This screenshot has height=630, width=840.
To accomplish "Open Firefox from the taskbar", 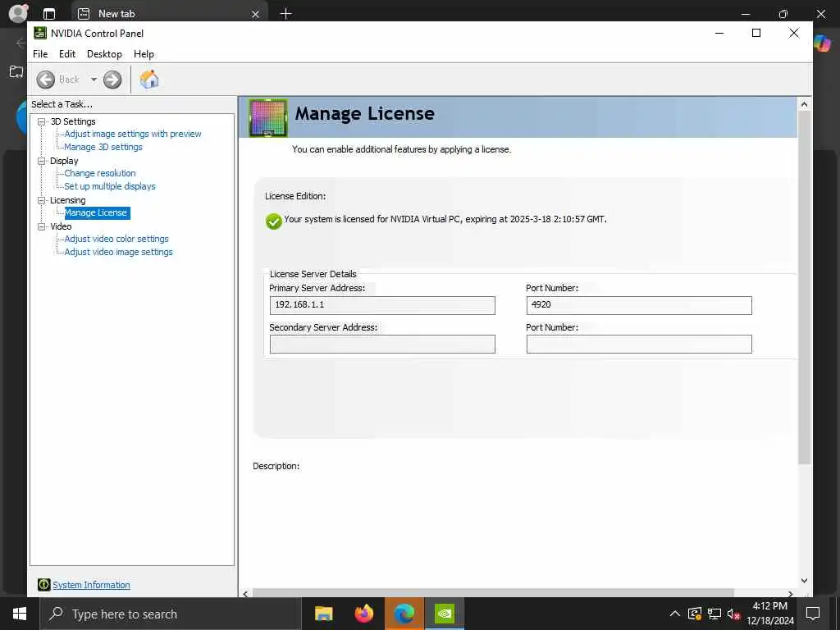I will click(x=364, y=614).
